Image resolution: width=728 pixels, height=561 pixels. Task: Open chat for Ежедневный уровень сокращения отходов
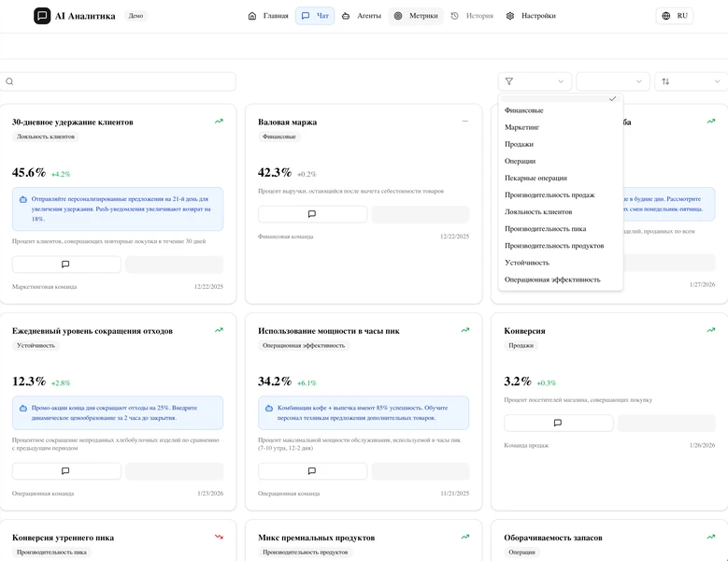pyautogui.click(x=66, y=471)
